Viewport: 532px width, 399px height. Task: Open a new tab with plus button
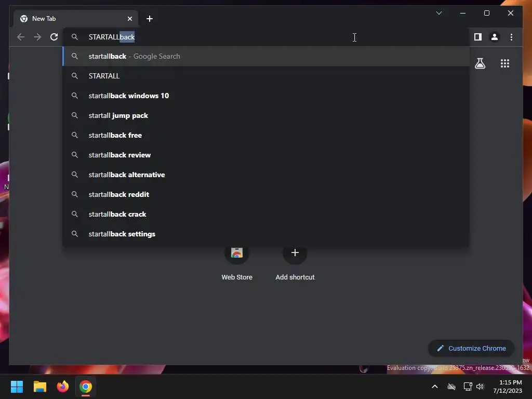(150, 19)
